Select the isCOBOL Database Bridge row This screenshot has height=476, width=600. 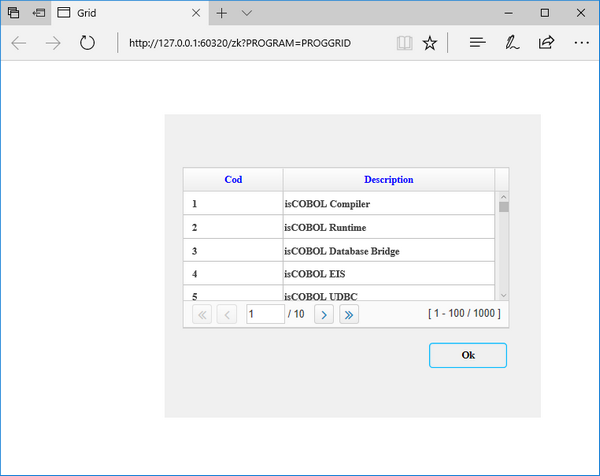341,251
